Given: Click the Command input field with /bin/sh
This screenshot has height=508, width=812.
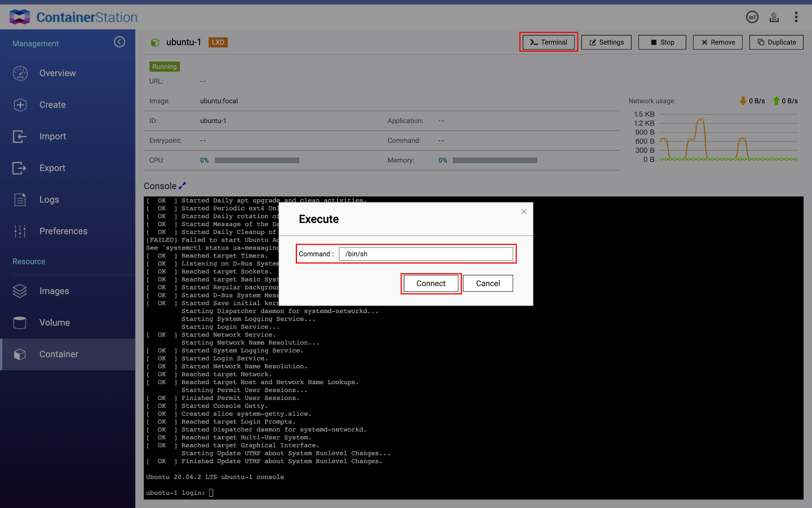Looking at the screenshot, I should (x=425, y=254).
